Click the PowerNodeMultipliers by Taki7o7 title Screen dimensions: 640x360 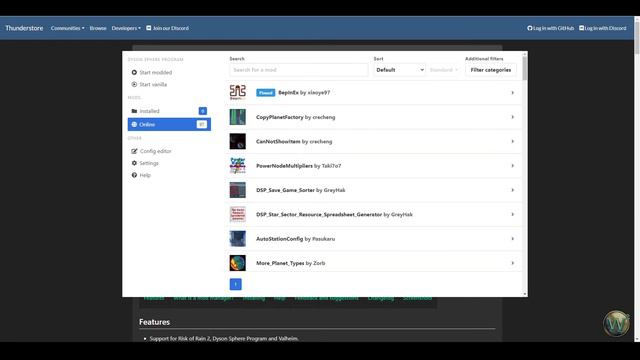[298, 166]
